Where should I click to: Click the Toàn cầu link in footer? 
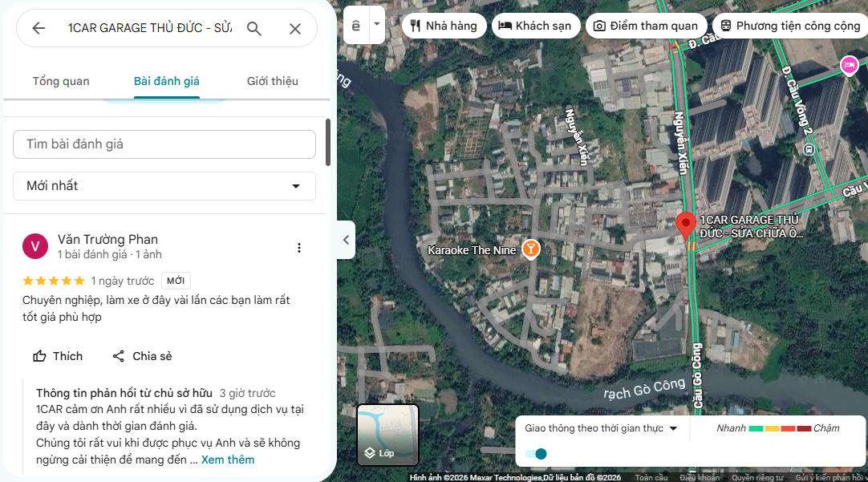(651, 477)
